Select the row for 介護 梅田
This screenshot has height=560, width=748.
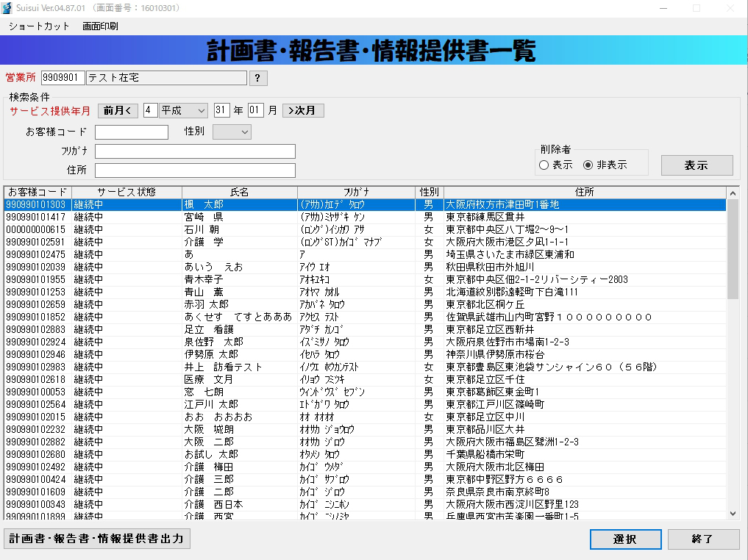pyautogui.click(x=365, y=467)
